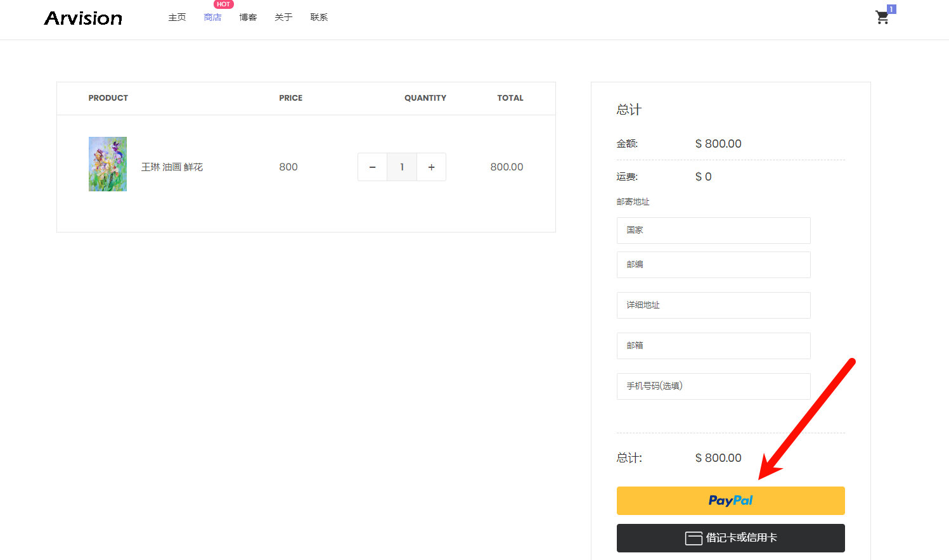Open the 博客 menu item
This screenshot has height=560, width=949.
(x=248, y=18)
